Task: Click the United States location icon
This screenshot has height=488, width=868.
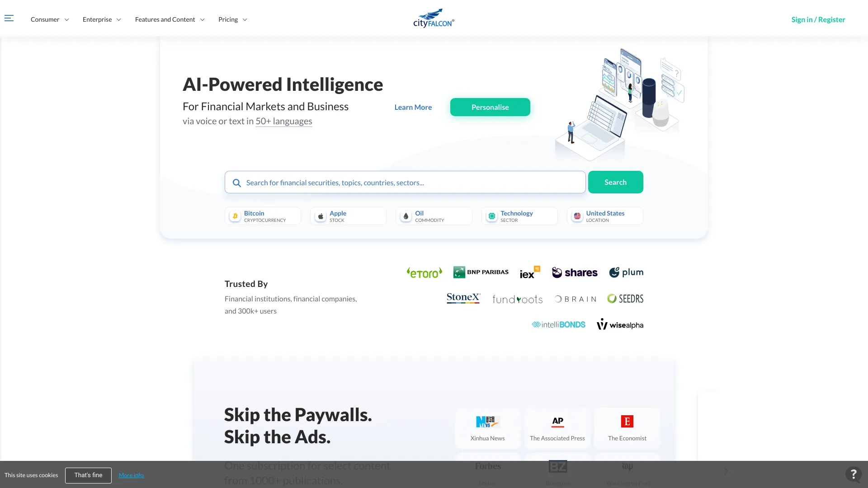Action: (577, 216)
